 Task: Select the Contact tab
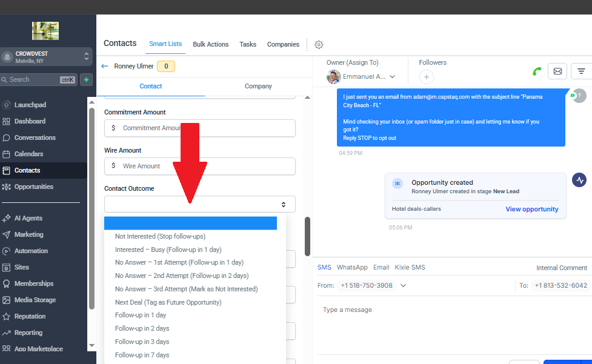click(151, 87)
